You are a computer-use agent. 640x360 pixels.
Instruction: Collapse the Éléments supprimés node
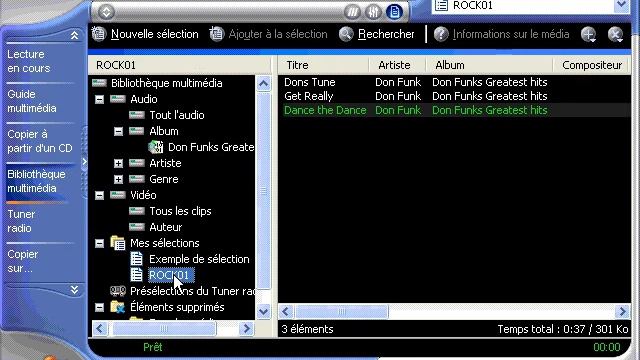[99, 307]
